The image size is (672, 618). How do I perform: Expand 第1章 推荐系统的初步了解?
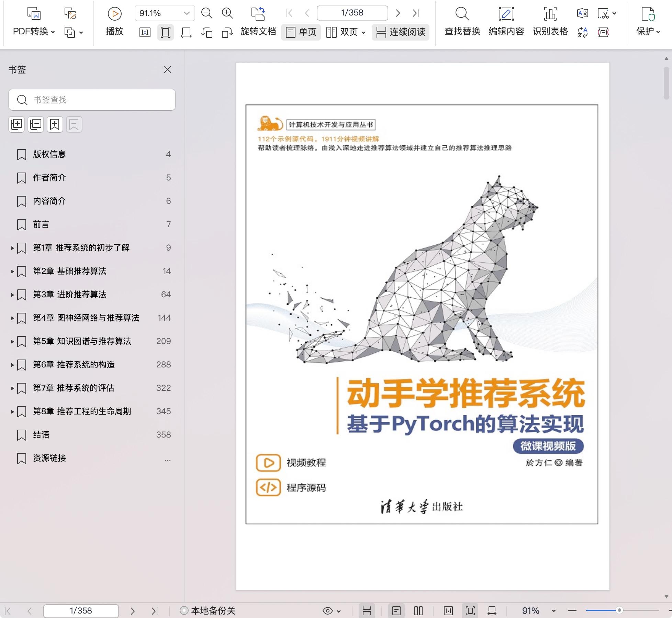(12, 248)
